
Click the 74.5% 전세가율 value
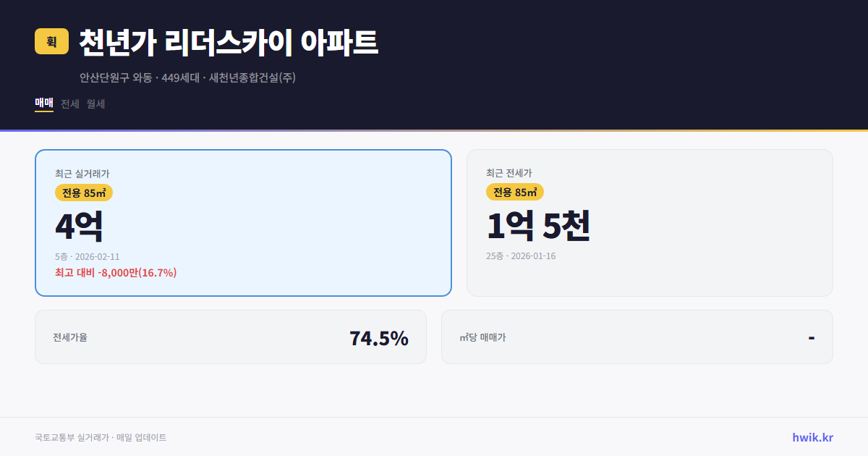[378, 337]
